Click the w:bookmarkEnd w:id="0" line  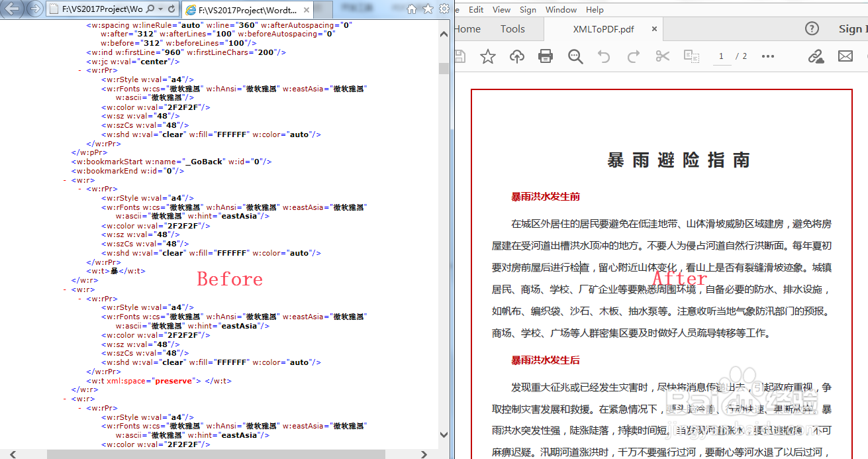(127, 171)
